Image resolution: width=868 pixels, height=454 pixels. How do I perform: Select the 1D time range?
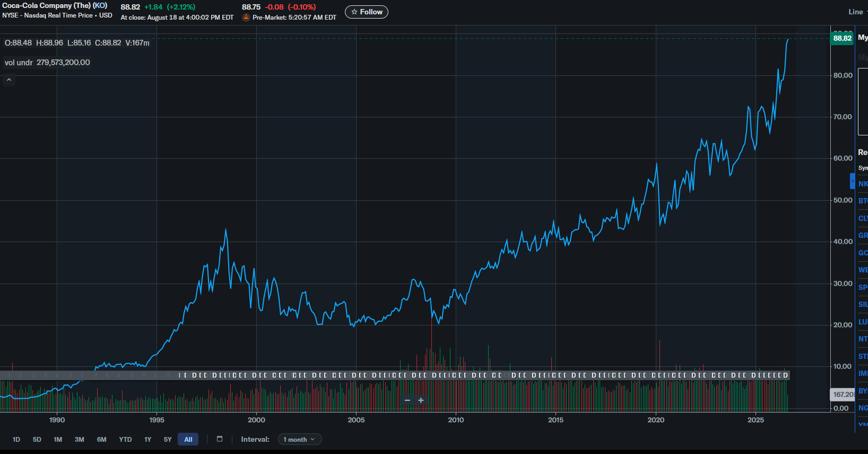tap(16, 439)
